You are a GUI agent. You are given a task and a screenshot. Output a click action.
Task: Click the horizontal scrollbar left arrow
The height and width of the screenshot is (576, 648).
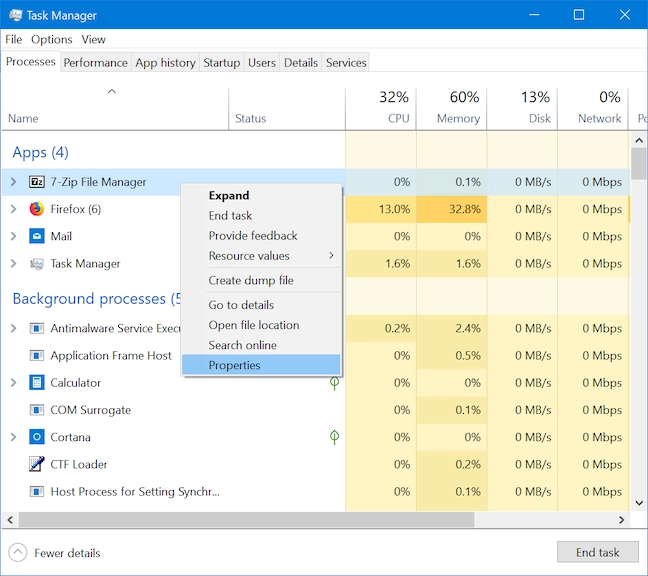coord(10,520)
